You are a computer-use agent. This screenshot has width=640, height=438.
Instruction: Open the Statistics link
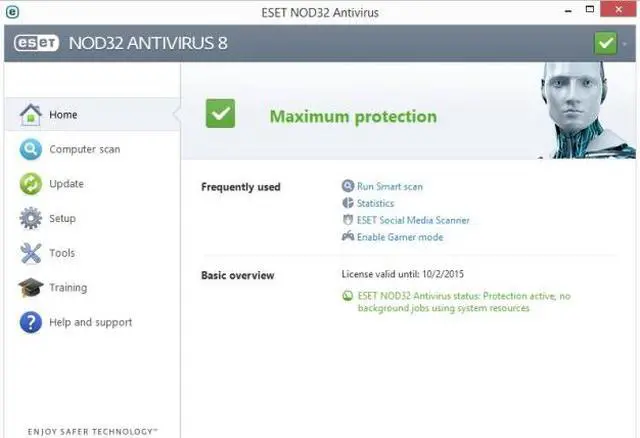tap(375, 203)
